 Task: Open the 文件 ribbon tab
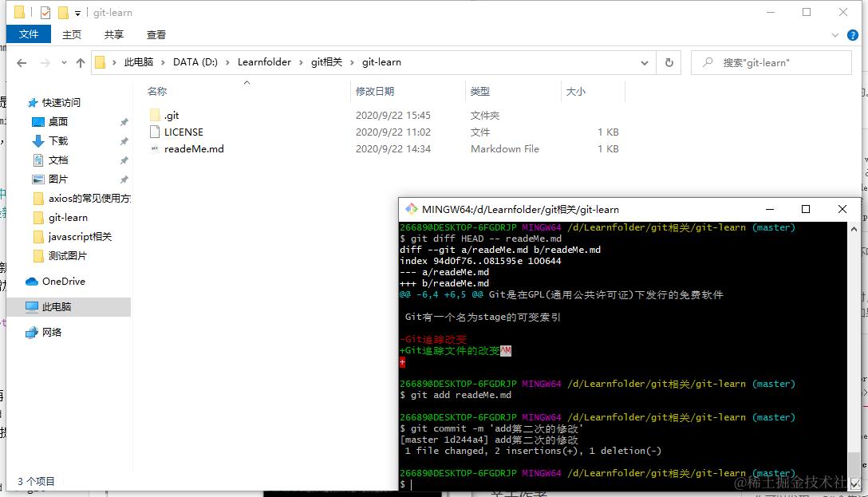point(29,34)
